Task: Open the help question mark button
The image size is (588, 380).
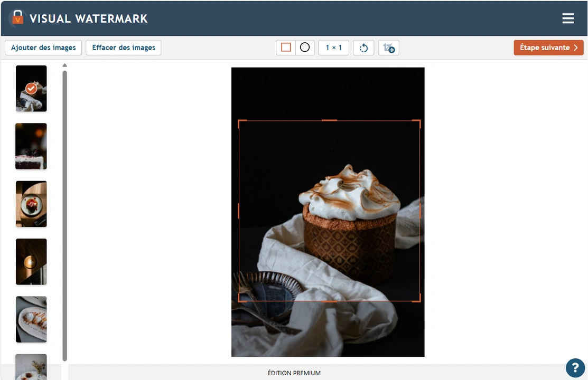Action: coord(575,368)
